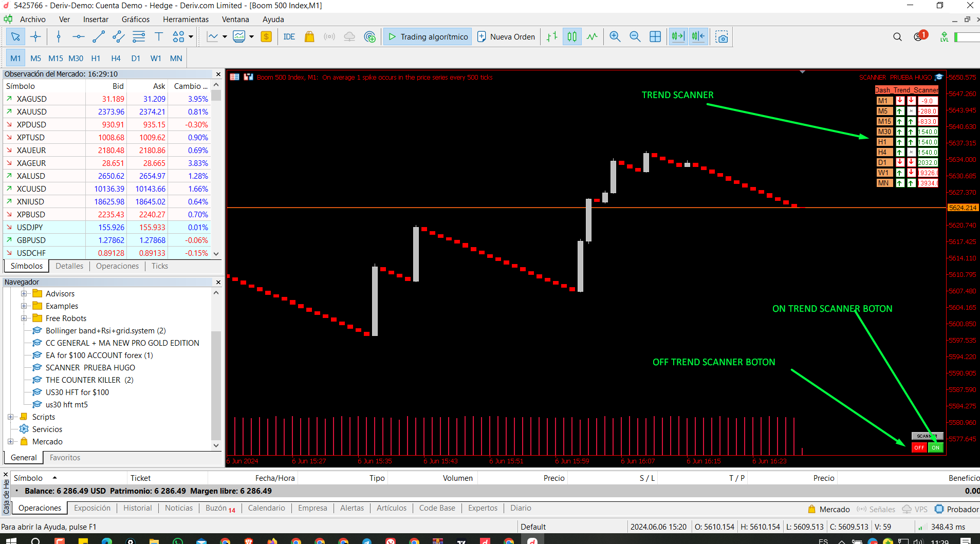Tile windows with the grid icon
This screenshot has height=544, width=980.
tap(655, 37)
